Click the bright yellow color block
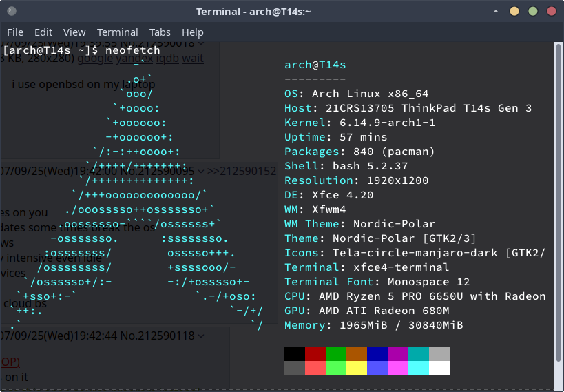 tap(357, 368)
